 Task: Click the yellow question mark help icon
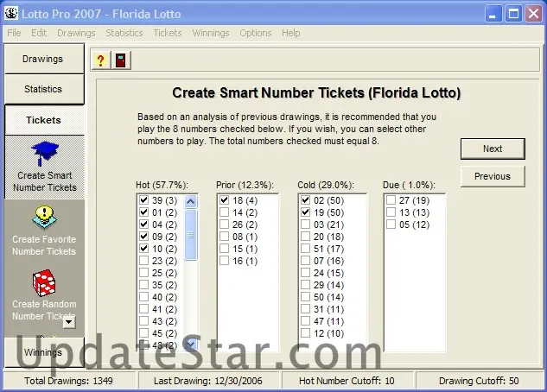point(101,60)
